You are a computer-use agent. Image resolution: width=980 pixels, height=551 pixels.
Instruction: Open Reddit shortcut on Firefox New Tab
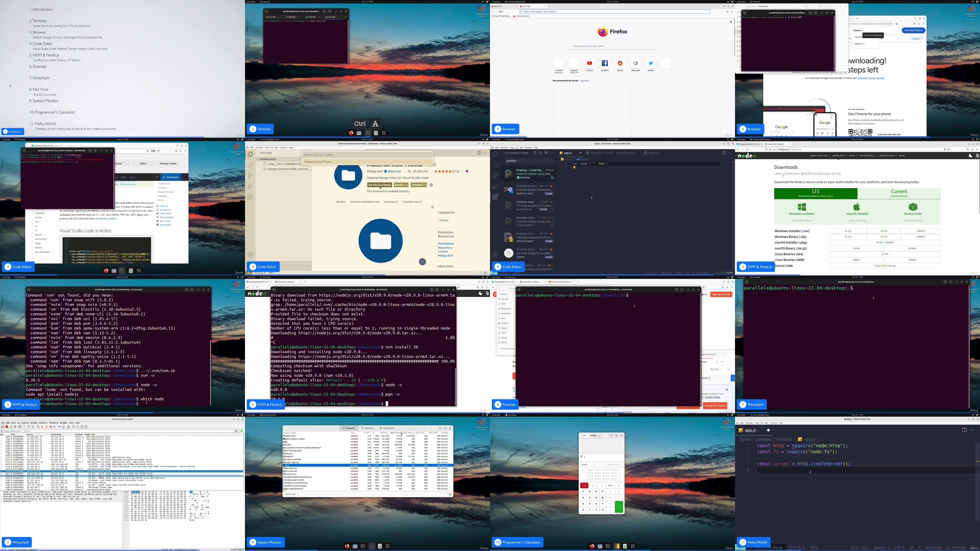(x=620, y=63)
